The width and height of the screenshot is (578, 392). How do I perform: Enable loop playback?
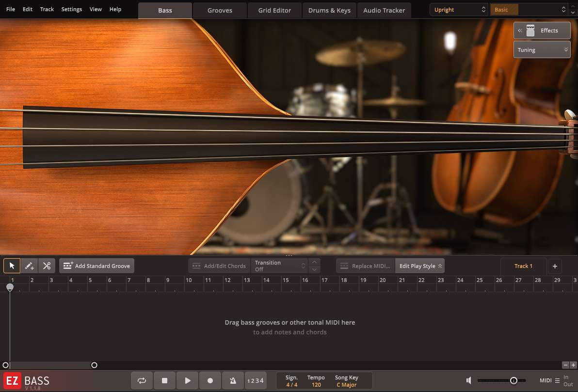tap(142, 380)
